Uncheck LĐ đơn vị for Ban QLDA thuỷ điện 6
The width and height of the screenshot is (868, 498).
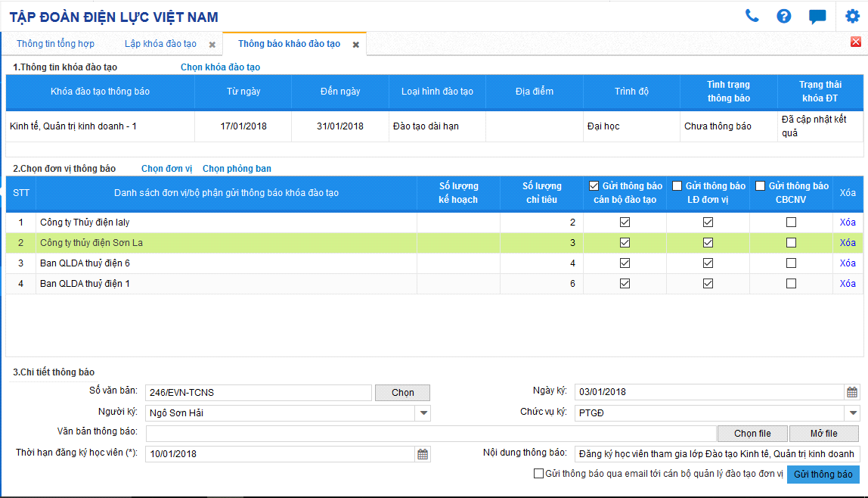[x=708, y=263]
